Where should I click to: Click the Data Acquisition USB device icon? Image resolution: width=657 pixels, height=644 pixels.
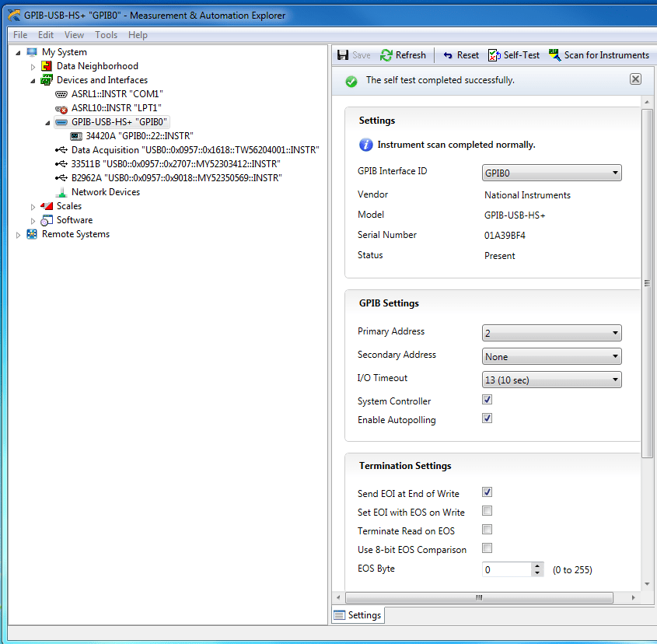pos(60,149)
